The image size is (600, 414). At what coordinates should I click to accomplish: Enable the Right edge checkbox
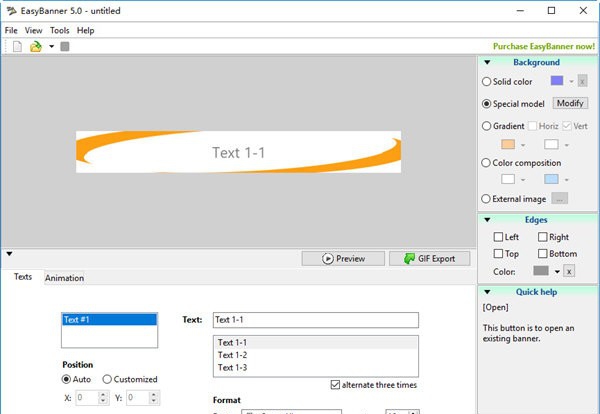point(543,237)
